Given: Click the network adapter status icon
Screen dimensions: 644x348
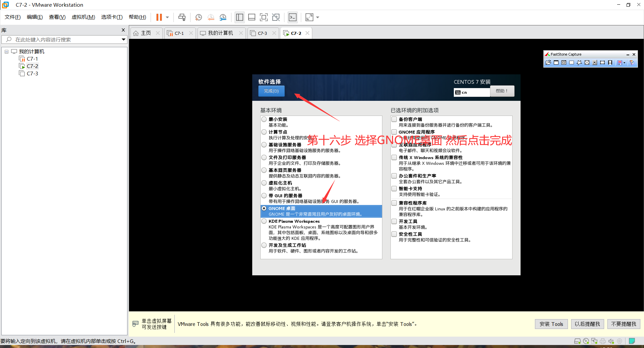Looking at the screenshot, I should [x=594, y=341].
